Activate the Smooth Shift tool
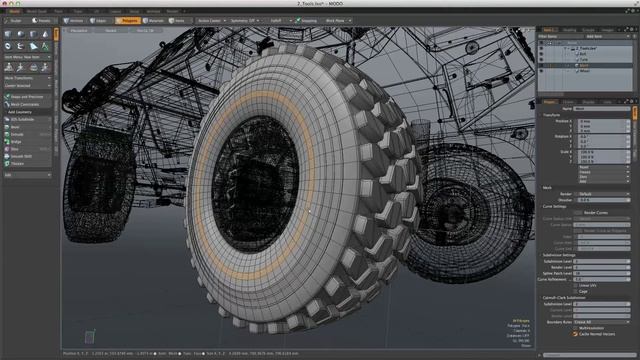 tap(27, 156)
